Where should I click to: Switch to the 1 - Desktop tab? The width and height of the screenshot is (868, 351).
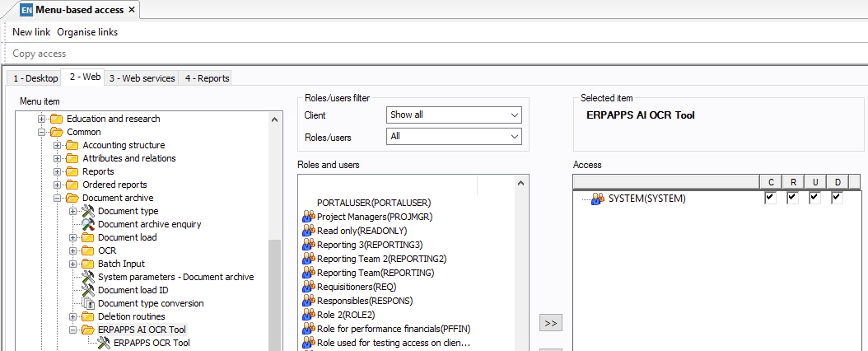[x=35, y=78]
